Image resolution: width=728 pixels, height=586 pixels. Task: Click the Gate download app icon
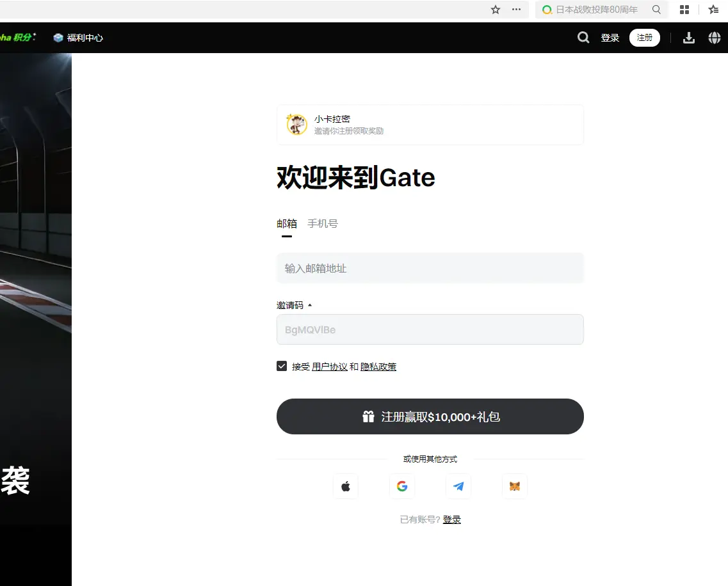(689, 38)
